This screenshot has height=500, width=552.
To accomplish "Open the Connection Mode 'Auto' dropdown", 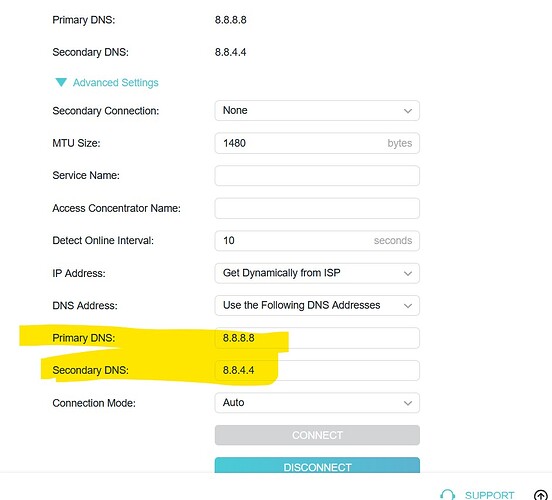I will [x=317, y=402].
